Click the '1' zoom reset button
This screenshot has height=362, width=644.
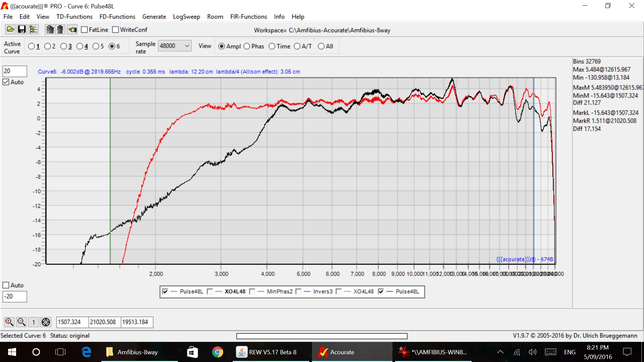tap(34, 322)
